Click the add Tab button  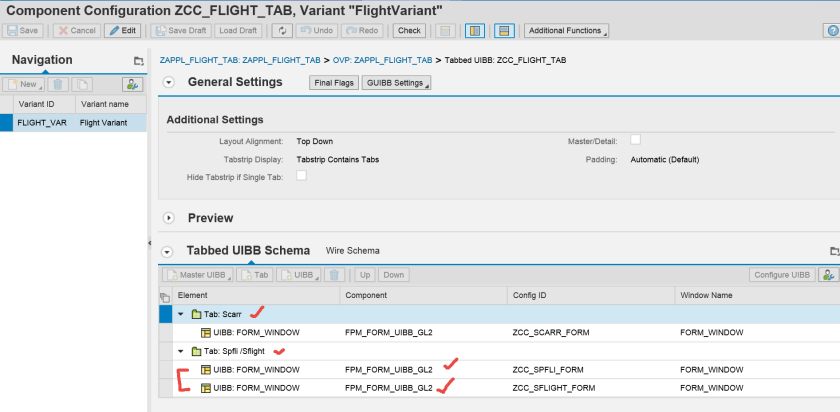254,275
